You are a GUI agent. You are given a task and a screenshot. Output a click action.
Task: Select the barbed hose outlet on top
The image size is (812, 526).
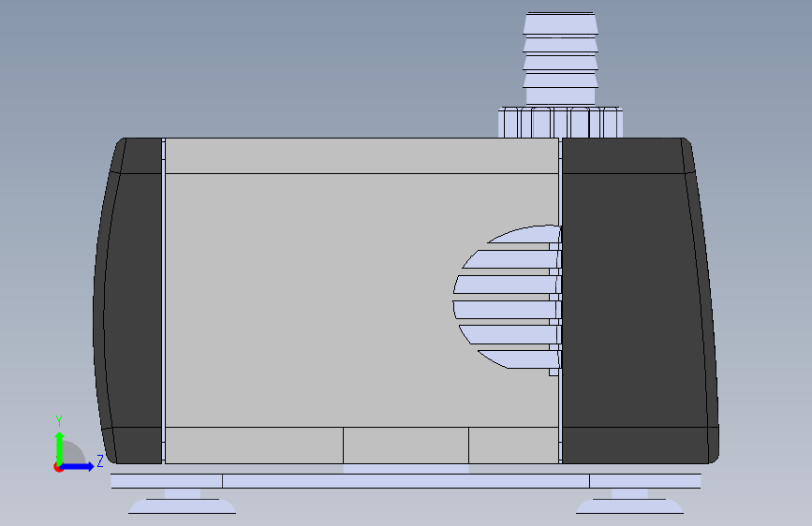click(x=560, y=59)
